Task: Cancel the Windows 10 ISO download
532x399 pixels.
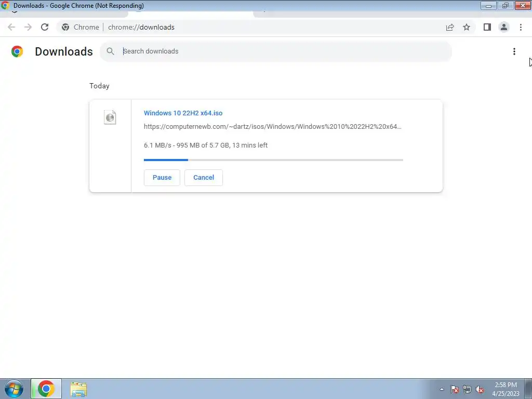Action: click(x=204, y=178)
